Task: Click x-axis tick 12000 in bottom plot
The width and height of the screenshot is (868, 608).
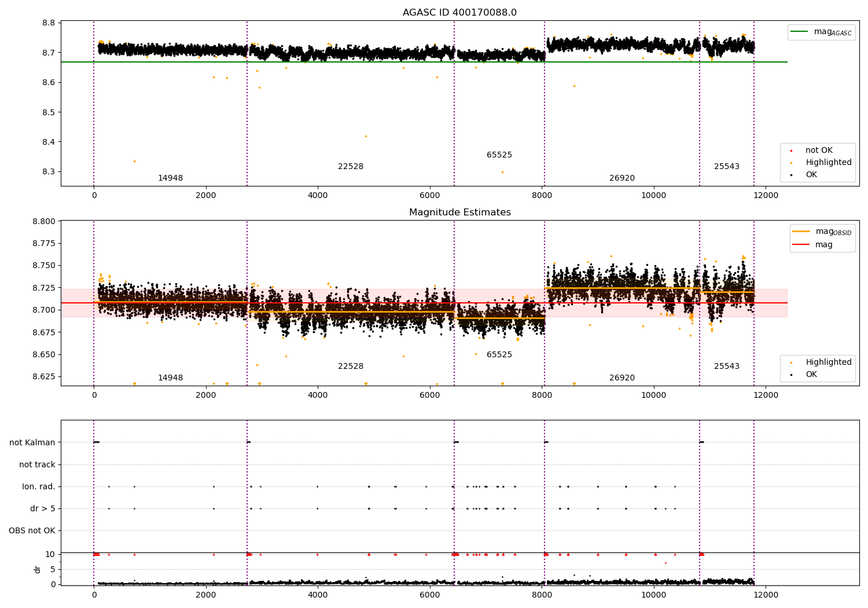Action: pyautogui.click(x=766, y=595)
